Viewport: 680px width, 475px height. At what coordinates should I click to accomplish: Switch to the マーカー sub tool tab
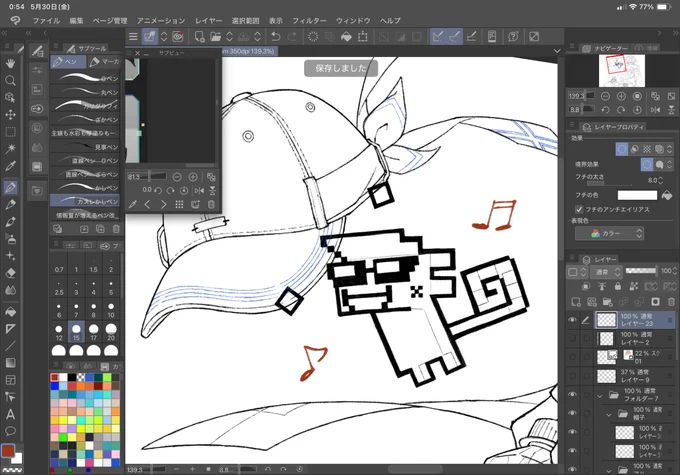tap(104, 62)
